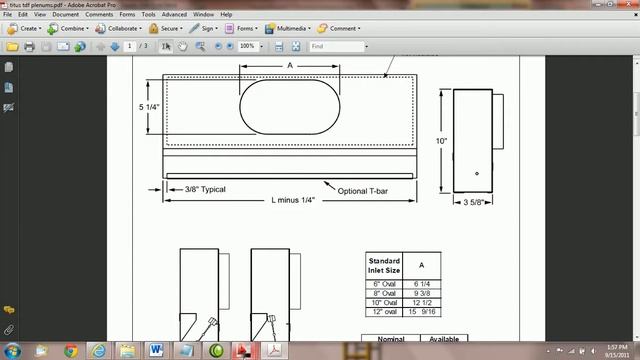Open green circular app in taskbar
The image size is (640, 360).
pyautogui.click(x=216, y=351)
